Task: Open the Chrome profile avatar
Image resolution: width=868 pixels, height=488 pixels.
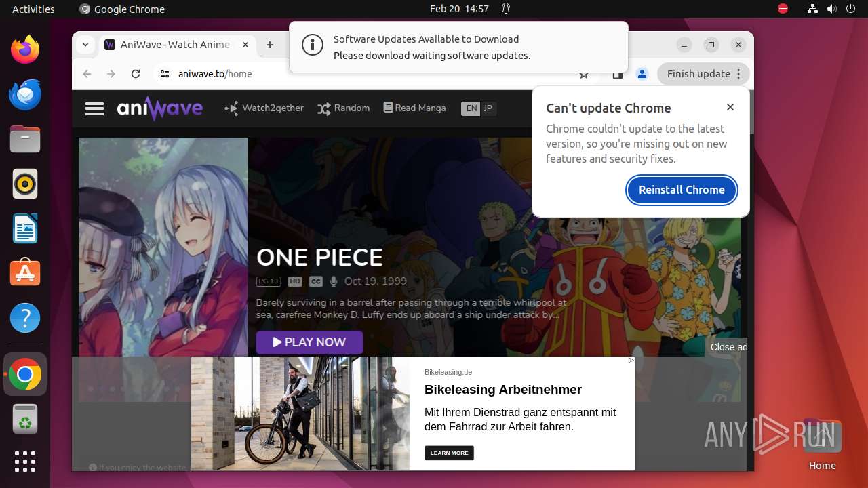Action: [x=642, y=74]
